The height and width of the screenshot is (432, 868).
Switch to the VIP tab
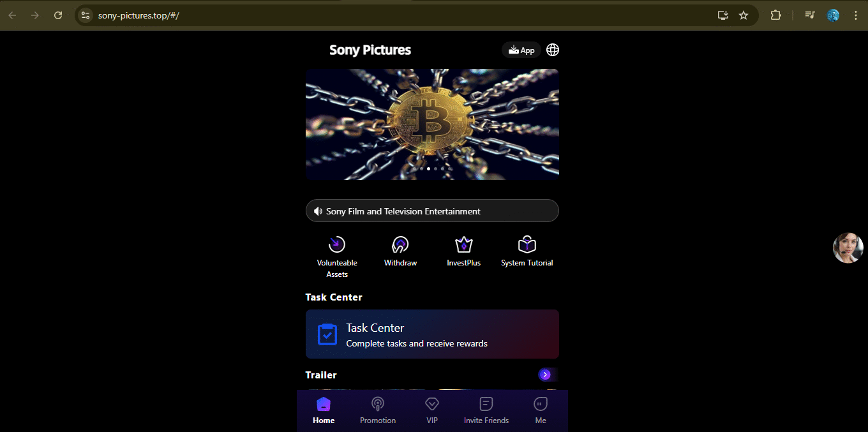pyautogui.click(x=432, y=410)
